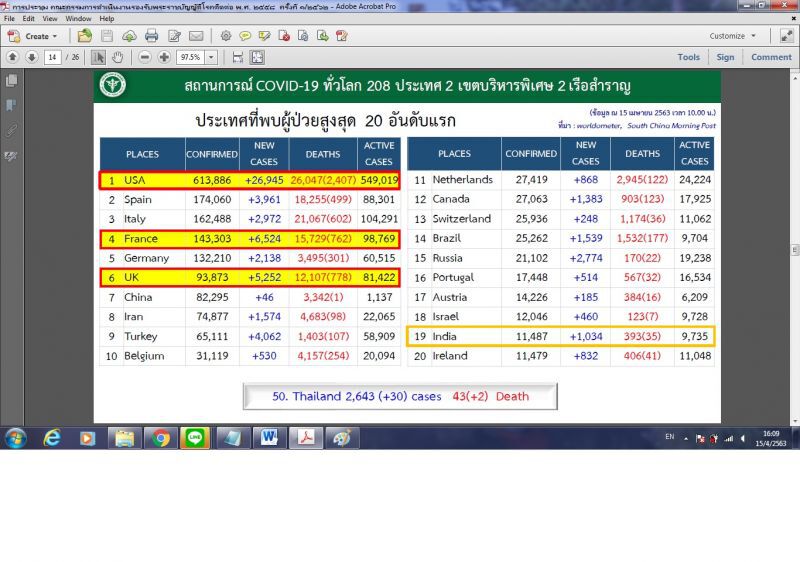Show Page Thumbnails sidebar panel
This screenshot has width=800, height=562.
point(11,81)
